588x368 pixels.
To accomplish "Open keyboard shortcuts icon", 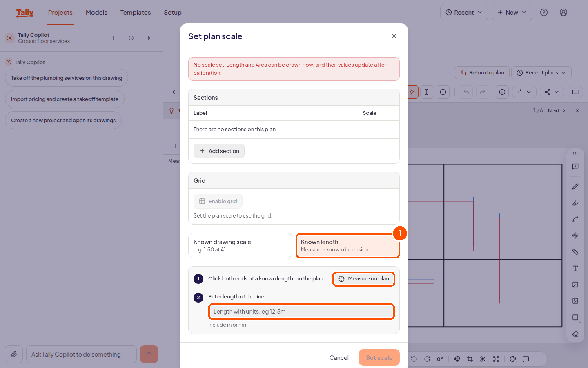I will pyautogui.click(x=575, y=92).
